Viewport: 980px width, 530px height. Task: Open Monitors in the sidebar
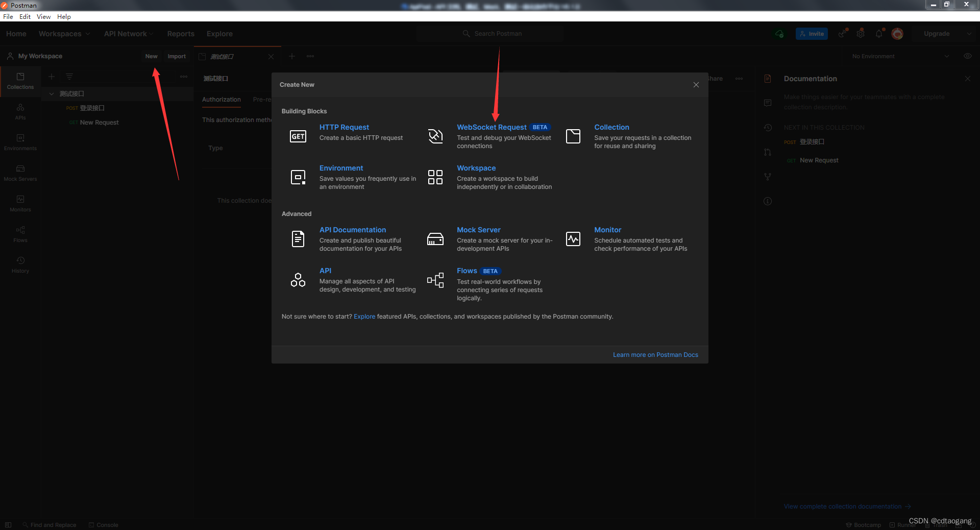(20, 204)
